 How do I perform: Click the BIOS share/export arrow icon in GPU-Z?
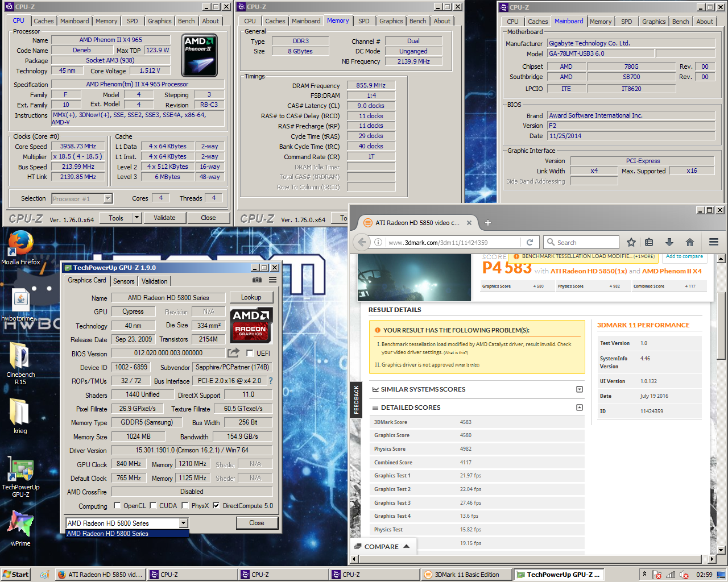[233, 353]
